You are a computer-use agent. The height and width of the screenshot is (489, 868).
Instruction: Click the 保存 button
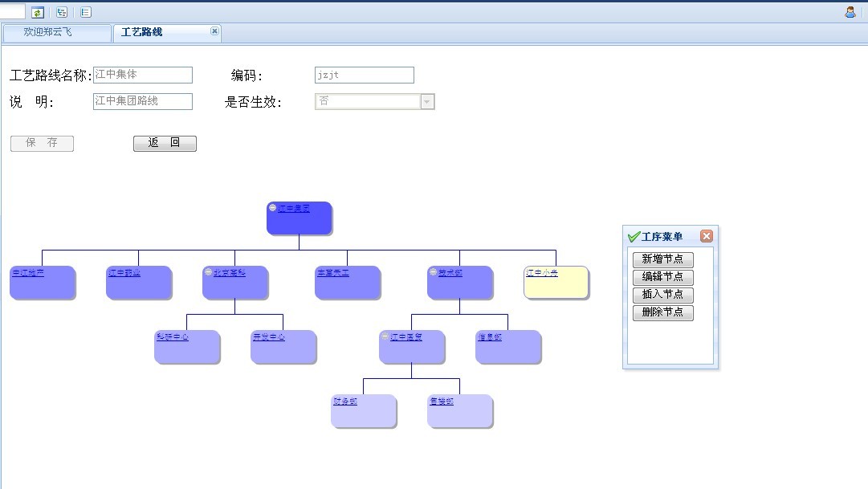coord(42,144)
